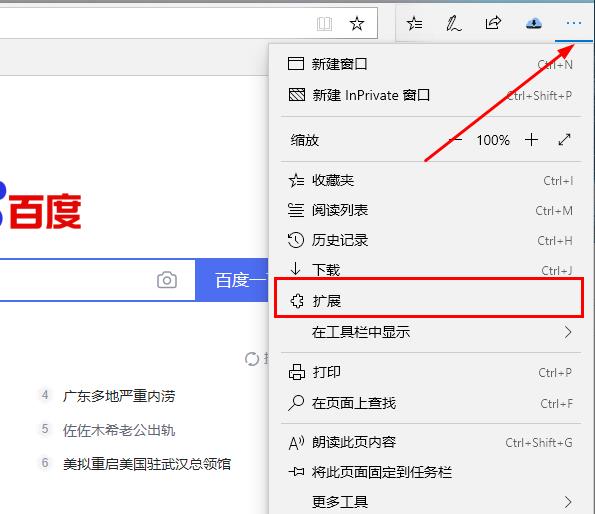Select 新建 InPrivate 窗口 menu item
595x514 pixels.
point(431,95)
